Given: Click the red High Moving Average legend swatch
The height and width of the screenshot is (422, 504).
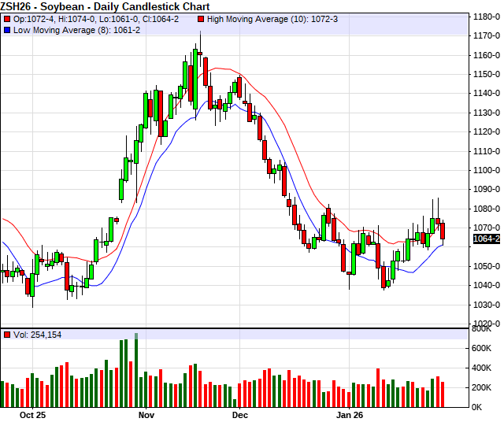Looking at the screenshot, I should (202, 18).
